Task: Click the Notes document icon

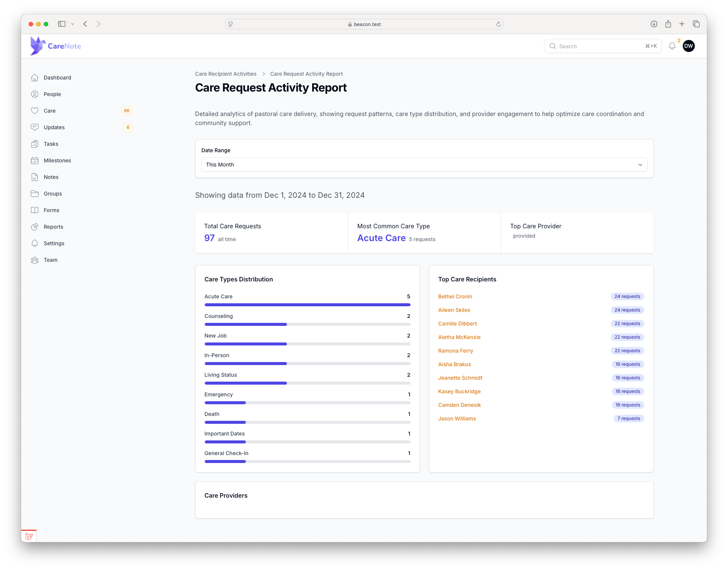Action: pyautogui.click(x=35, y=177)
